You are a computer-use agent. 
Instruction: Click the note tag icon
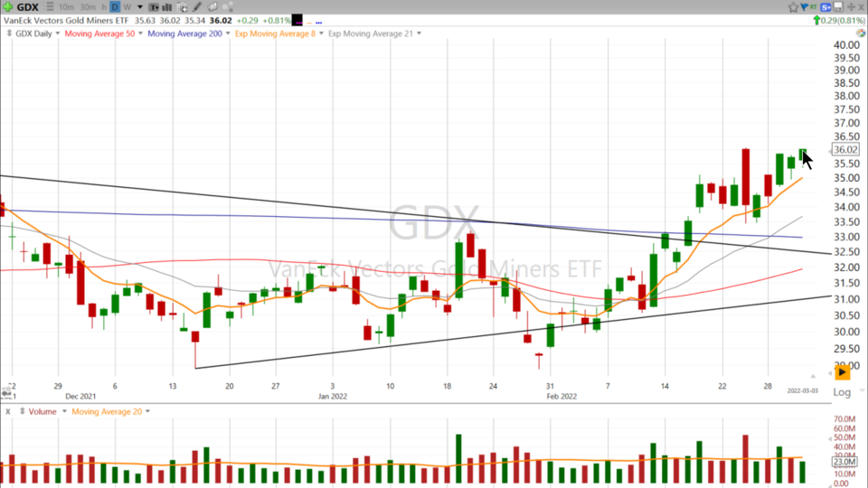(x=212, y=7)
